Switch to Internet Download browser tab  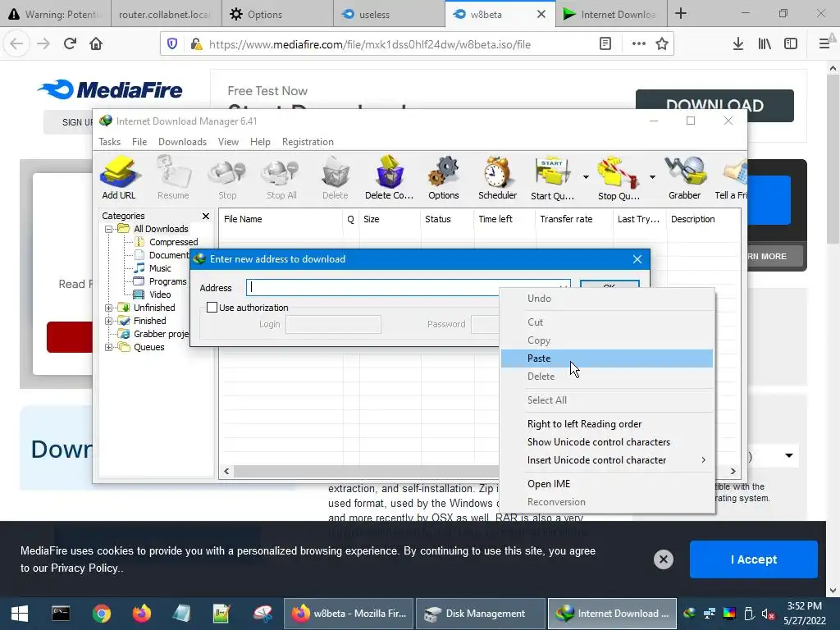point(612,14)
